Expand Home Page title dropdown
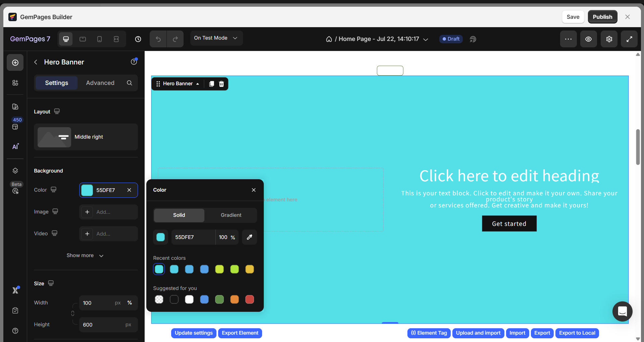 426,39
